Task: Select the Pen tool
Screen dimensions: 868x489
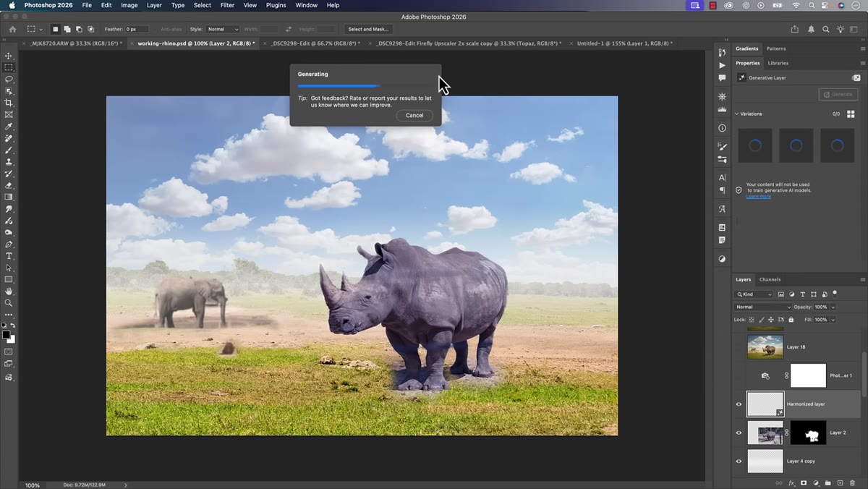Action: tap(9, 244)
